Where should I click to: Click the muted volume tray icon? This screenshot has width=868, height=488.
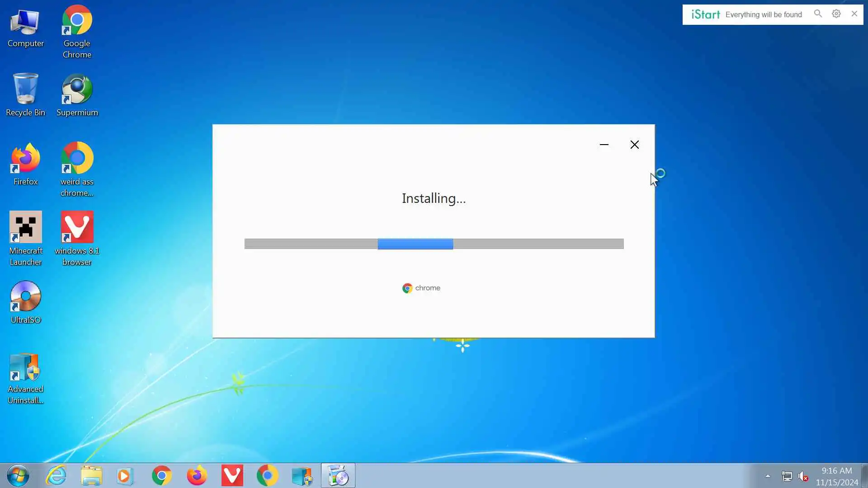tap(803, 476)
